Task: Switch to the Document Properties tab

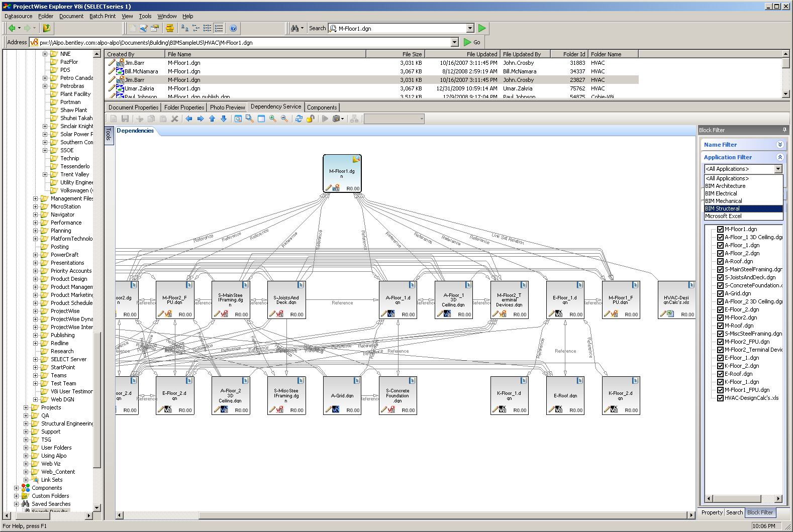Action: pyautogui.click(x=133, y=107)
